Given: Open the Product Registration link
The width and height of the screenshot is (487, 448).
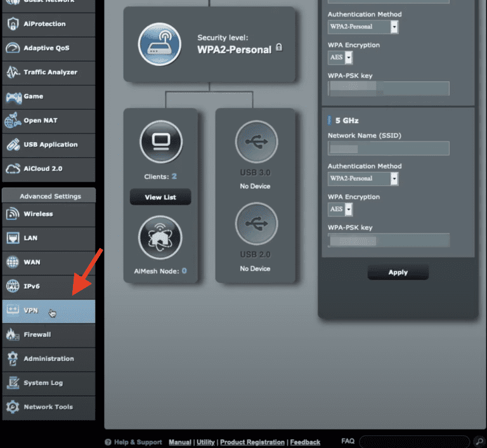Looking at the screenshot, I should pos(252,442).
